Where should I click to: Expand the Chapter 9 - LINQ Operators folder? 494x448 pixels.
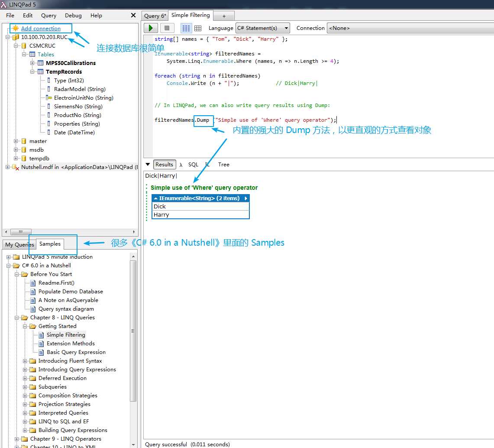(x=17, y=439)
